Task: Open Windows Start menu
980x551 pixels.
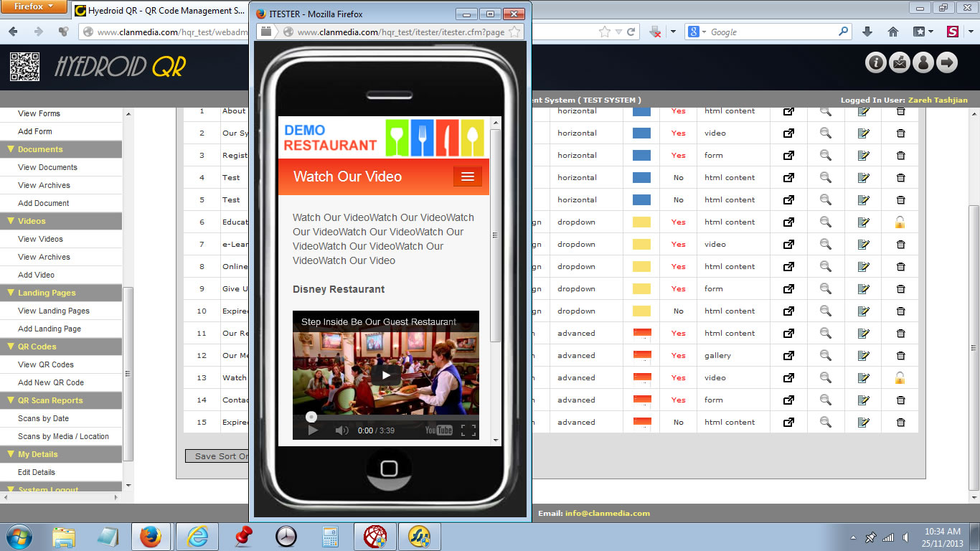Action: pyautogui.click(x=19, y=536)
